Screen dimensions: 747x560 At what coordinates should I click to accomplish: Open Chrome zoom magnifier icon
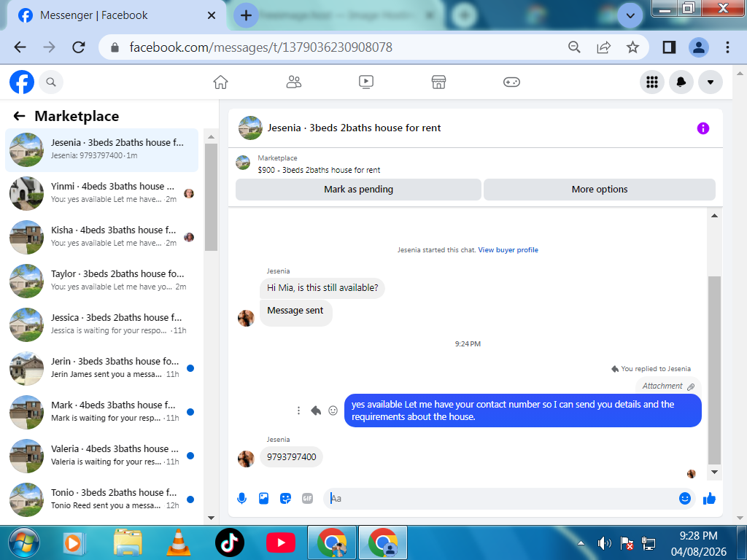pos(574,47)
